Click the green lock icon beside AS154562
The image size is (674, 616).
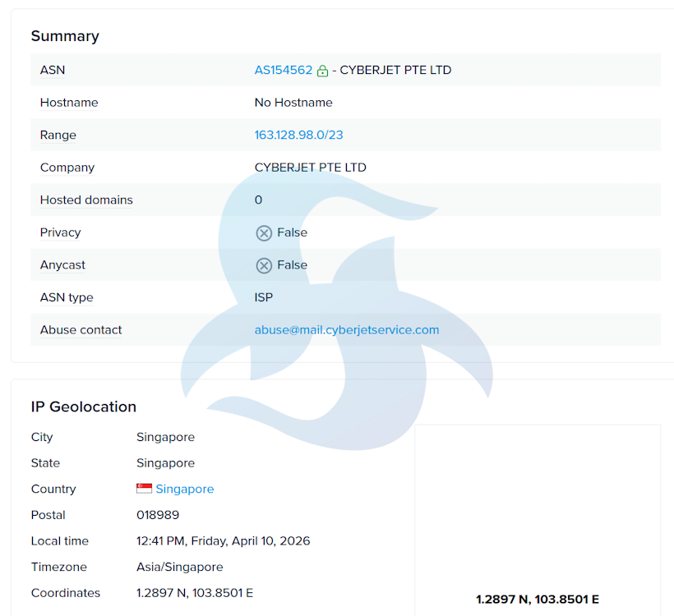[x=323, y=71]
